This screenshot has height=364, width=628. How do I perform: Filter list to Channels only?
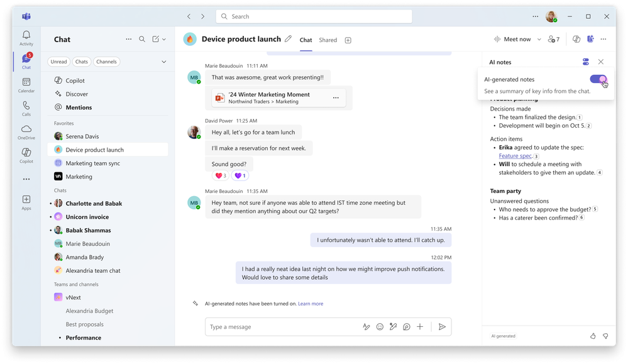[106, 62]
